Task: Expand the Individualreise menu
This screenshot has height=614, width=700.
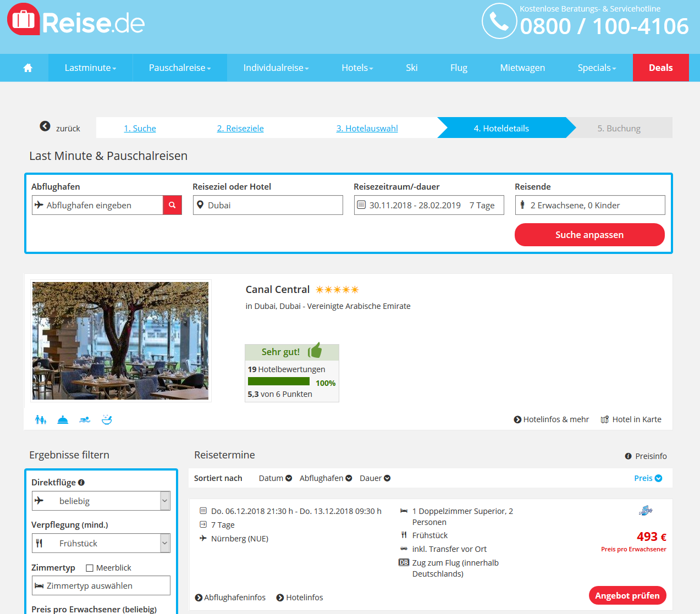Action: 276,68
